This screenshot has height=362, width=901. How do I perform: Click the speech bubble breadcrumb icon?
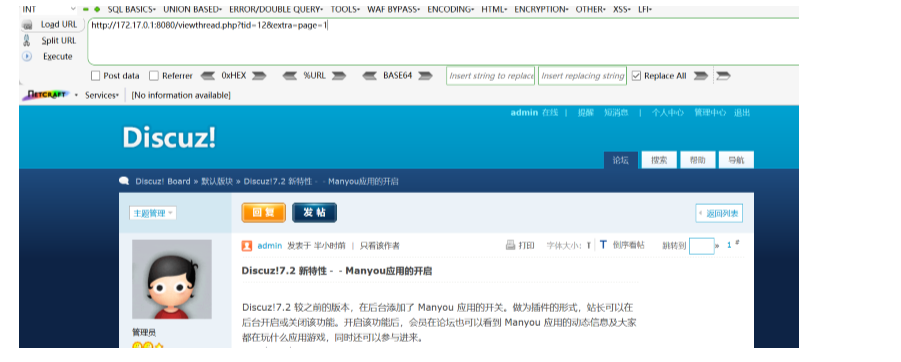click(124, 181)
